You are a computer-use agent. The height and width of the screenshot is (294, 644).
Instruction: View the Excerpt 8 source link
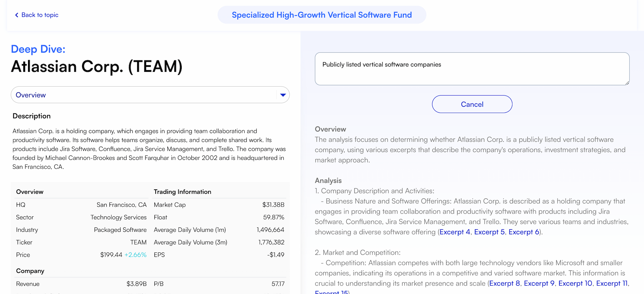[x=504, y=284]
